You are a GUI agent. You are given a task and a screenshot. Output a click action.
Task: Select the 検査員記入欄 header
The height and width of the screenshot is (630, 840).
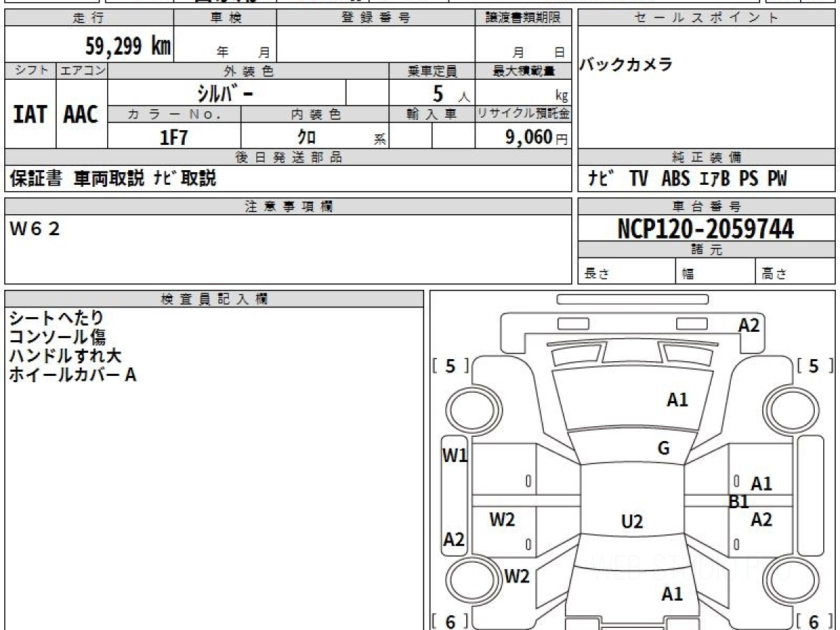pyautogui.click(x=214, y=299)
